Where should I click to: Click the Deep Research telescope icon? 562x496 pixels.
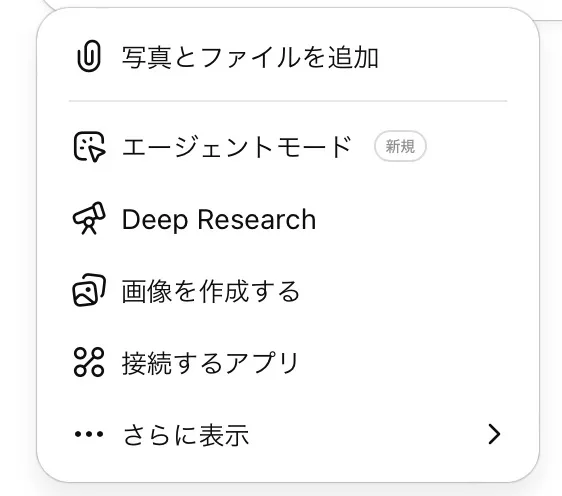[89, 218]
